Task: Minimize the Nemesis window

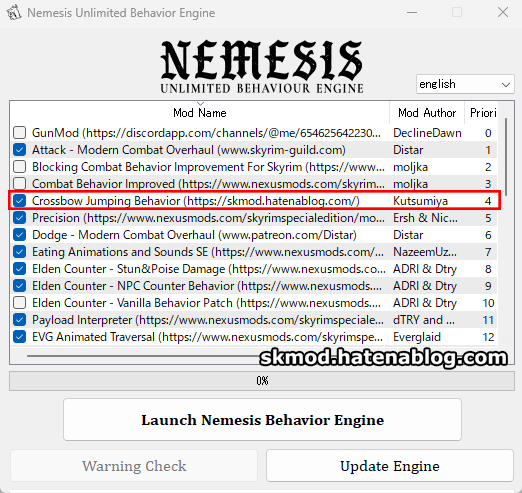Action: (412, 13)
